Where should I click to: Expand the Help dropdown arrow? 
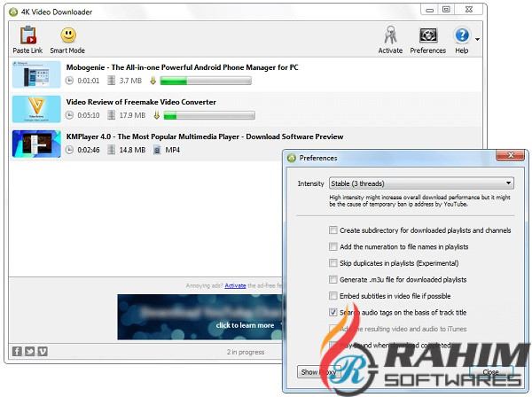point(477,40)
